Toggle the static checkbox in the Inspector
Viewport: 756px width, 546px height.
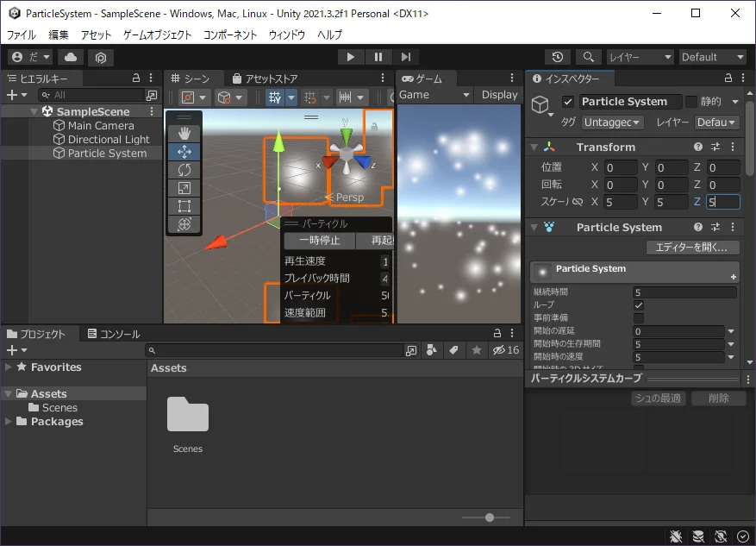pyautogui.click(x=690, y=101)
